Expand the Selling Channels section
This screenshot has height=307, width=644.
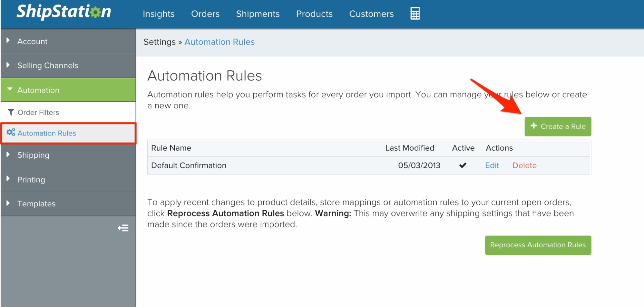tap(48, 65)
